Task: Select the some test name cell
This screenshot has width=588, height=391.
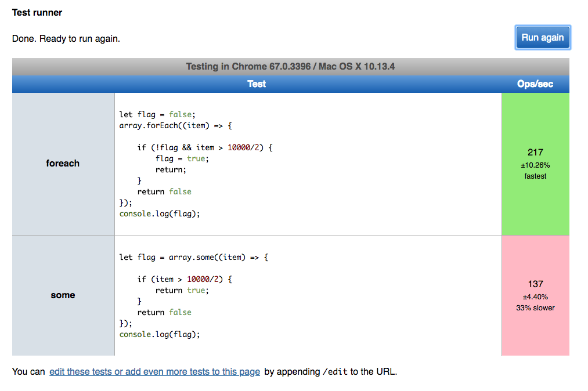Action: [63, 295]
